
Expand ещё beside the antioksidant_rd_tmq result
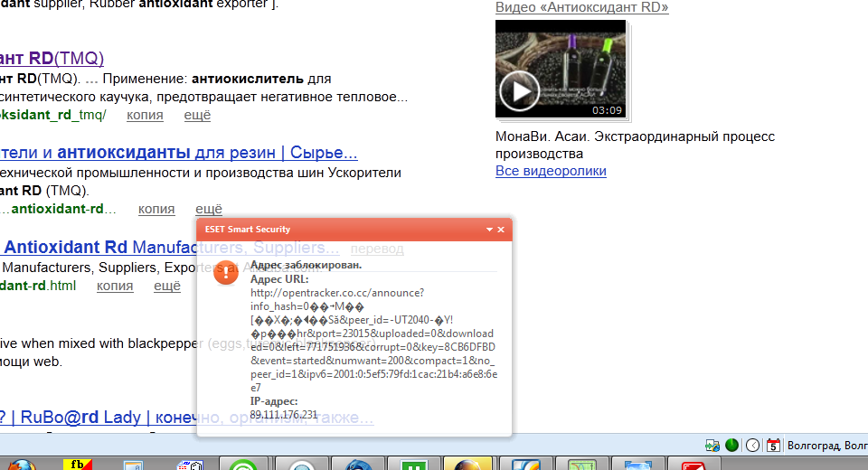[197, 115]
